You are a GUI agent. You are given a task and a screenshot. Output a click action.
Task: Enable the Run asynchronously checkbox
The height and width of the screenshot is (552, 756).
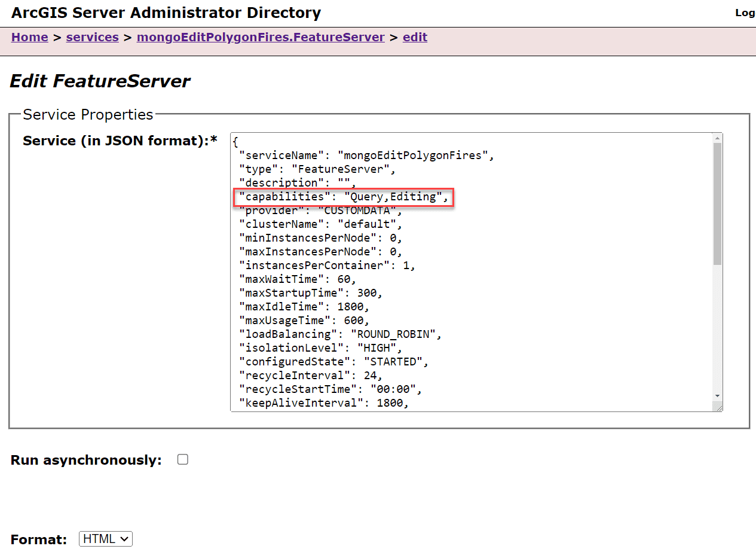(x=182, y=459)
